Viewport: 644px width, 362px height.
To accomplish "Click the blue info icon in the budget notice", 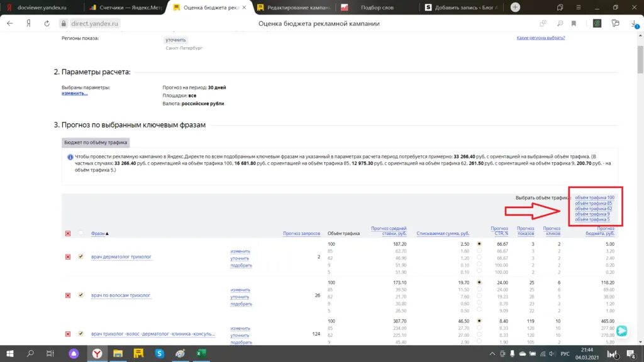I will 70,156.
